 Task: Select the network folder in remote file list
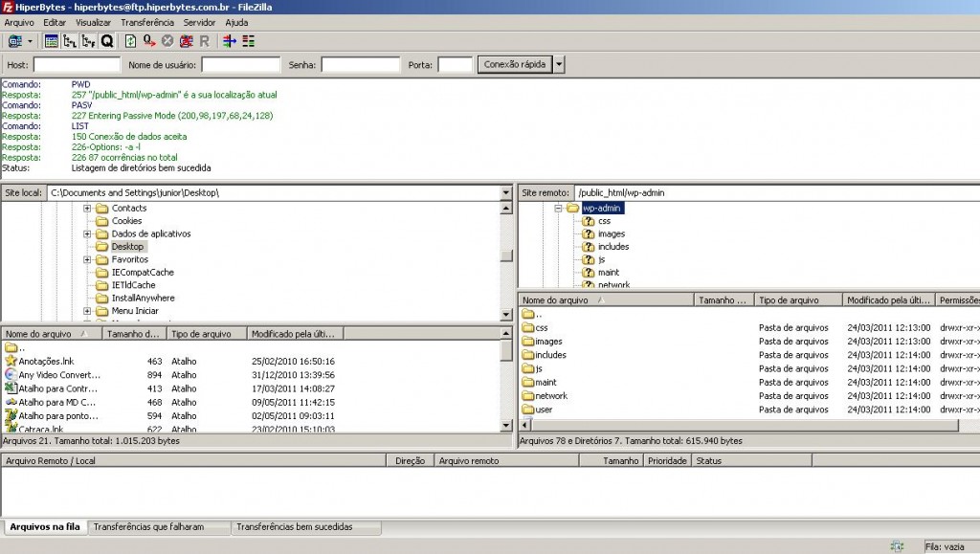point(550,396)
